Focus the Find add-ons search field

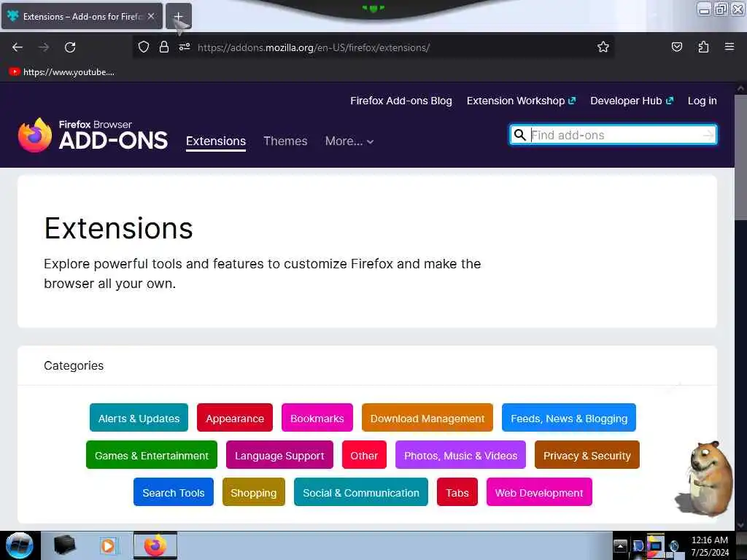(x=615, y=135)
